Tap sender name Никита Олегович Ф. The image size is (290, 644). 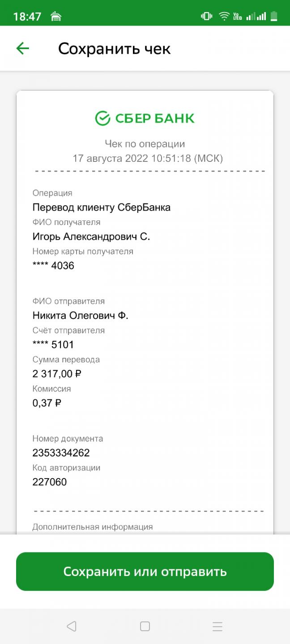pyautogui.click(x=81, y=316)
